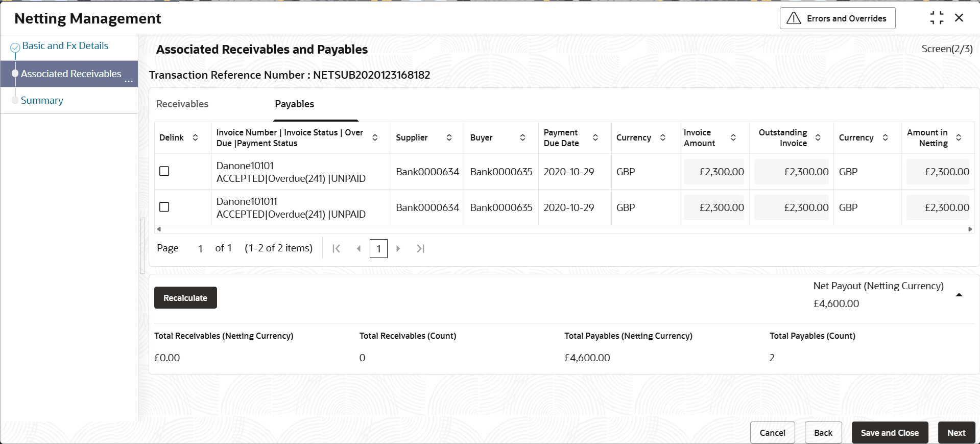Click the collapse screen icon
Screen dimensions: 980x444
pos(937,18)
